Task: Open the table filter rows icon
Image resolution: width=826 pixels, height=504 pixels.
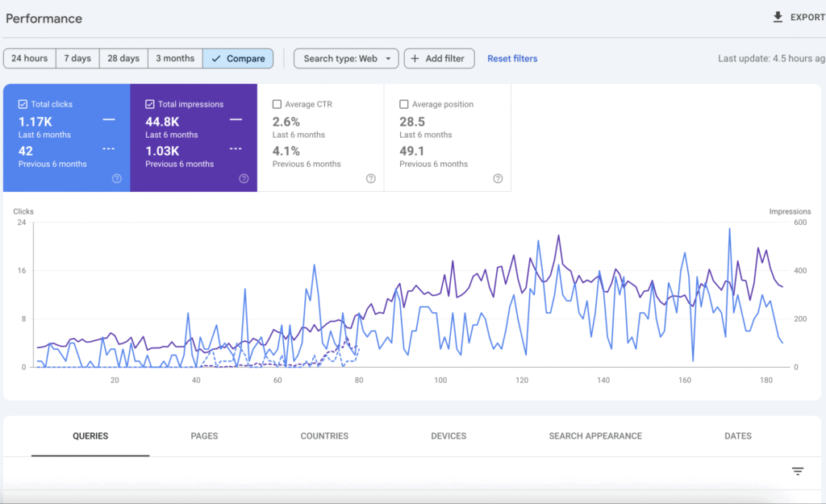Action: coord(797,472)
